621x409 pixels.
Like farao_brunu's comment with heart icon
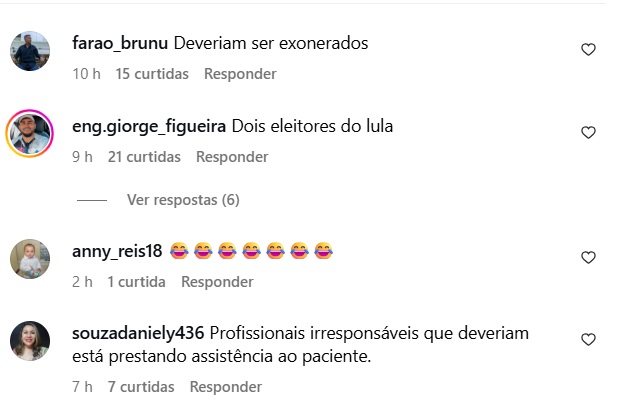click(x=588, y=49)
